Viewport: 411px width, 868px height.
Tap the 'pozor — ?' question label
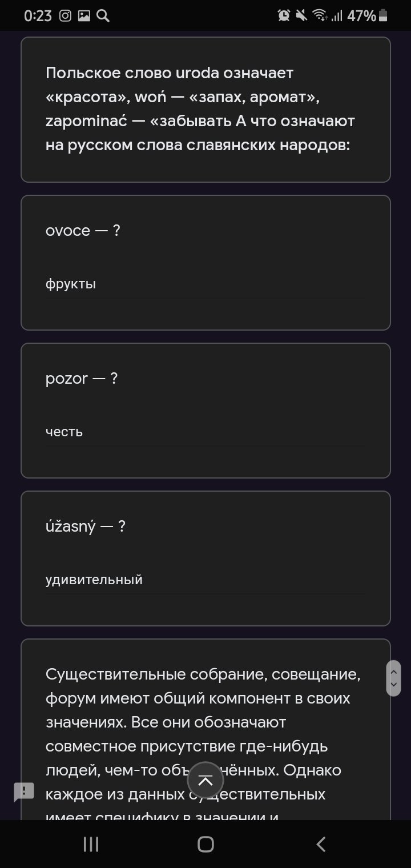(x=82, y=379)
